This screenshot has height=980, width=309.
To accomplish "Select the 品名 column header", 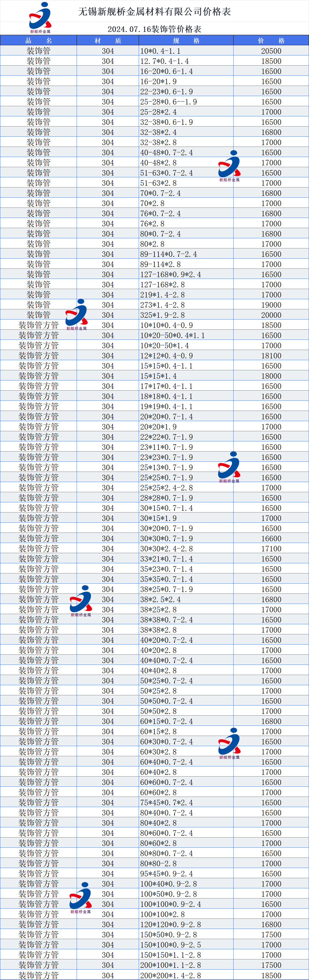I will tap(38, 41).
